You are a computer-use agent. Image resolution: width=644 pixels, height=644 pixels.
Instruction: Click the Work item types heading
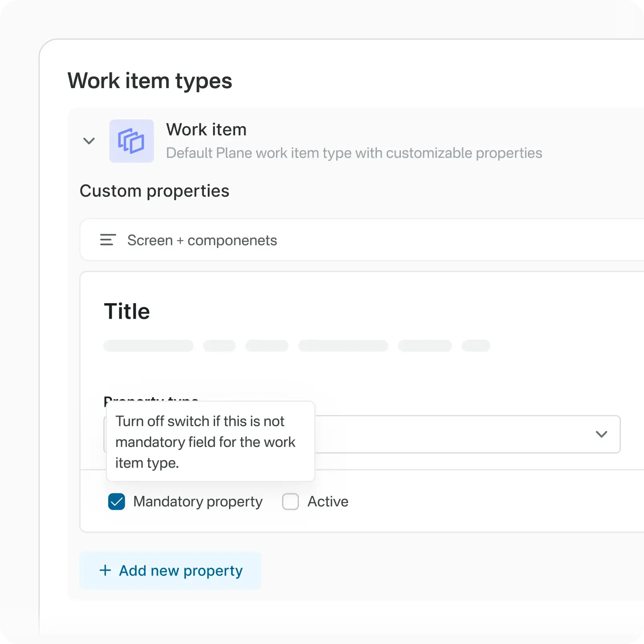click(150, 80)
